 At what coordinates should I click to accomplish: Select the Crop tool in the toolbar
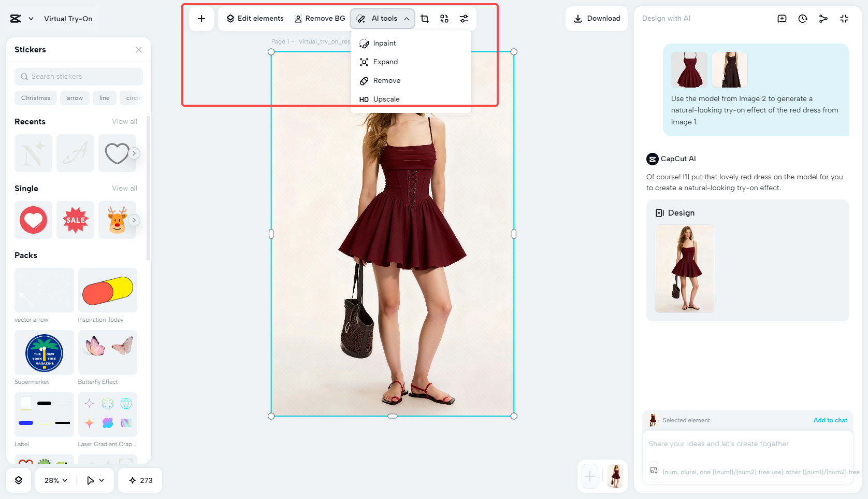pos(425,18)
